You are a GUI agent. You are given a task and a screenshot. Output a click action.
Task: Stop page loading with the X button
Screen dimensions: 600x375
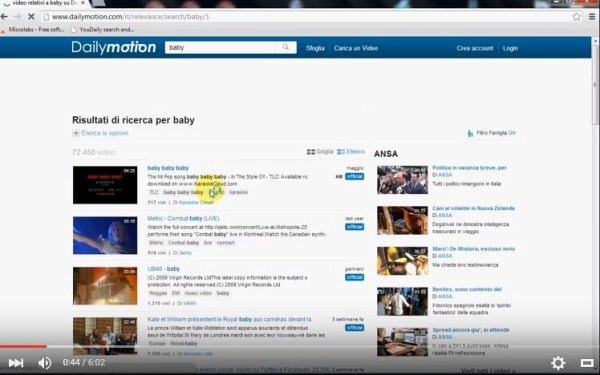coord(31,16)
